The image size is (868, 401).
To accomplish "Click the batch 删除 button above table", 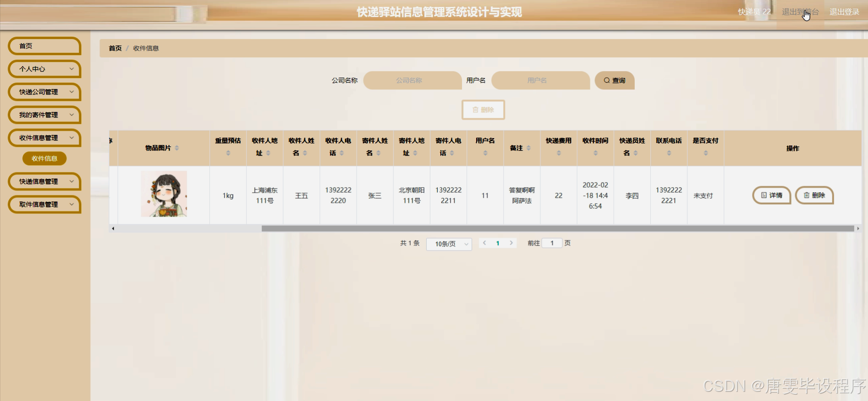I will point(483,110).
